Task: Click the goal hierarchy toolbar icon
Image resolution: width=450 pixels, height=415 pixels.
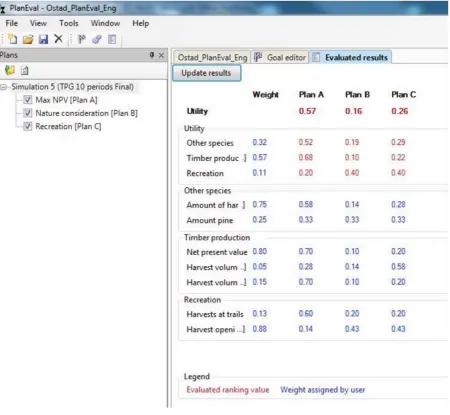Action: [82, 39]
